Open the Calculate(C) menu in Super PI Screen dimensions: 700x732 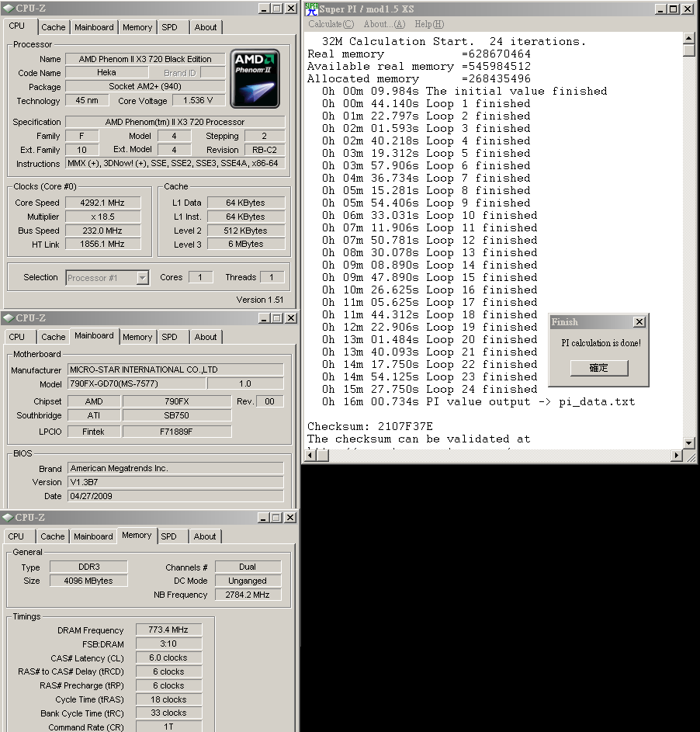click(331, 24)
